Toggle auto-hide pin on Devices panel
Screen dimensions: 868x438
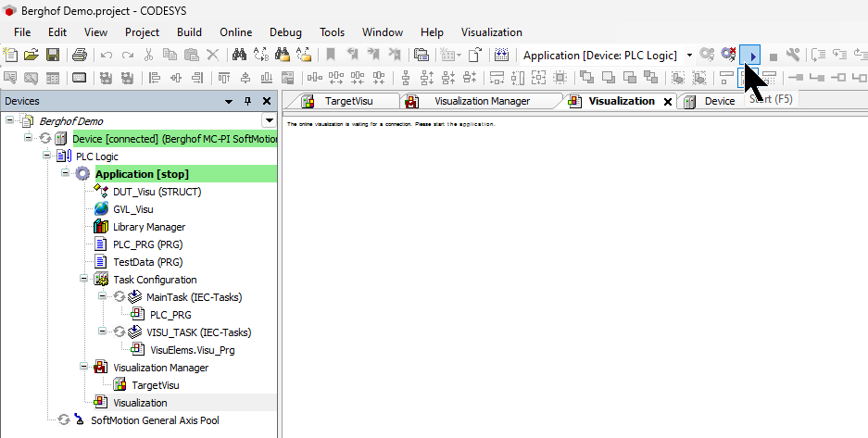click(x=247, y=101)
